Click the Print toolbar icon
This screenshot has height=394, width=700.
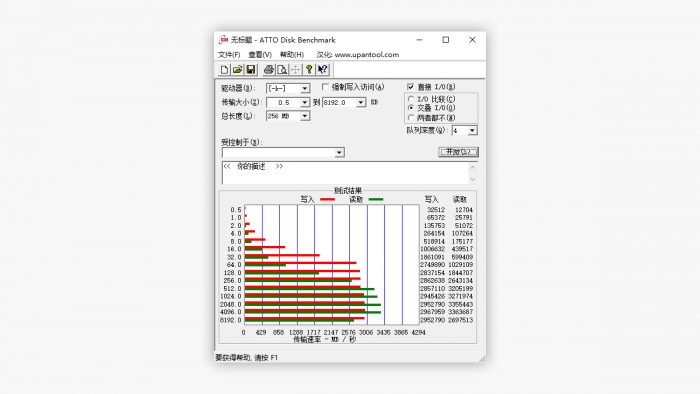(269, 70)
